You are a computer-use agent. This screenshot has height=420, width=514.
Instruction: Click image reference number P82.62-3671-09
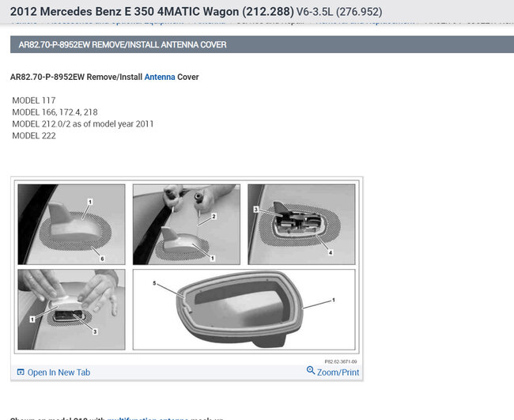coord(341,361)
